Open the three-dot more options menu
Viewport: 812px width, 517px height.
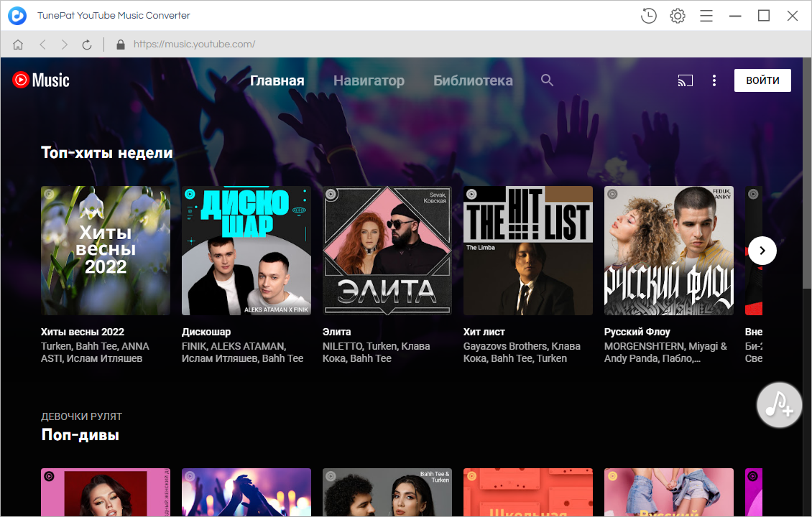coord(714,80)
